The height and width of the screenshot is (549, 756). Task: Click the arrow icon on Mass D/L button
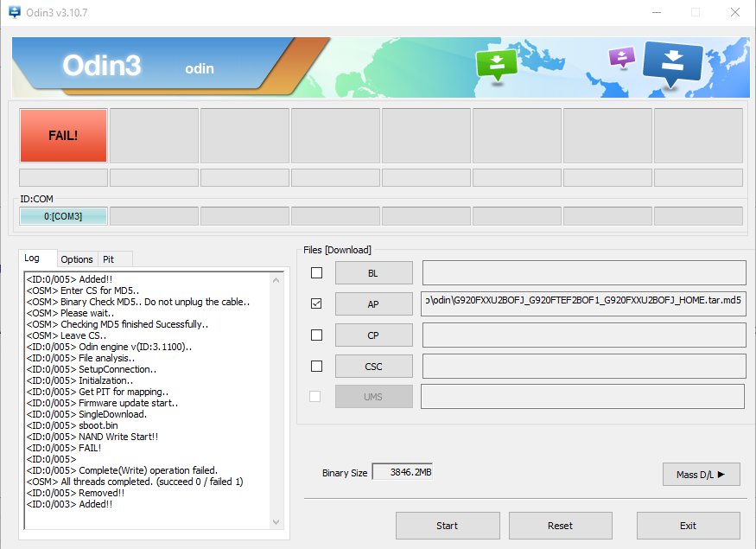coord(721,475)
